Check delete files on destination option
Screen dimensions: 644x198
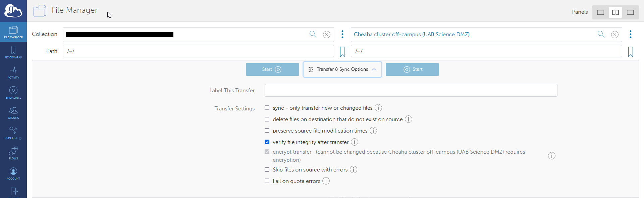click(267, 119)
